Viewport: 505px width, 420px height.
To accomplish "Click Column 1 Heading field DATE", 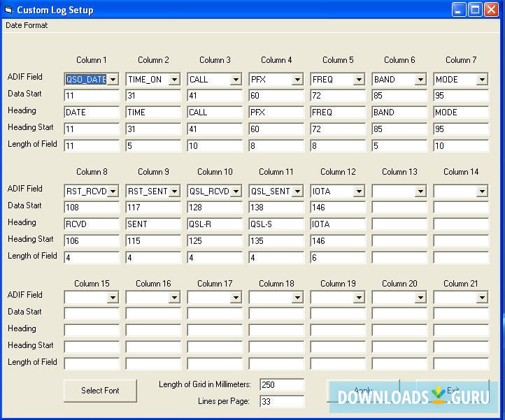I will 92,113.
